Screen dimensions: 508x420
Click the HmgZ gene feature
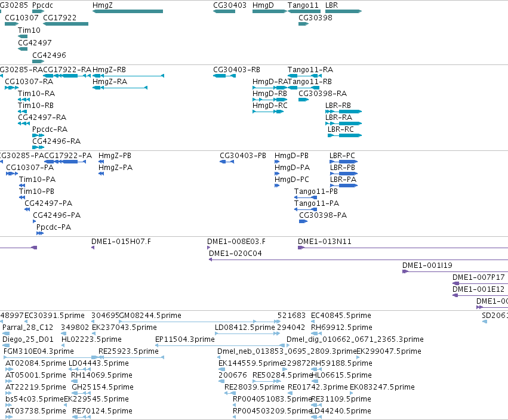pyautogui.click(x=128, y=11)
